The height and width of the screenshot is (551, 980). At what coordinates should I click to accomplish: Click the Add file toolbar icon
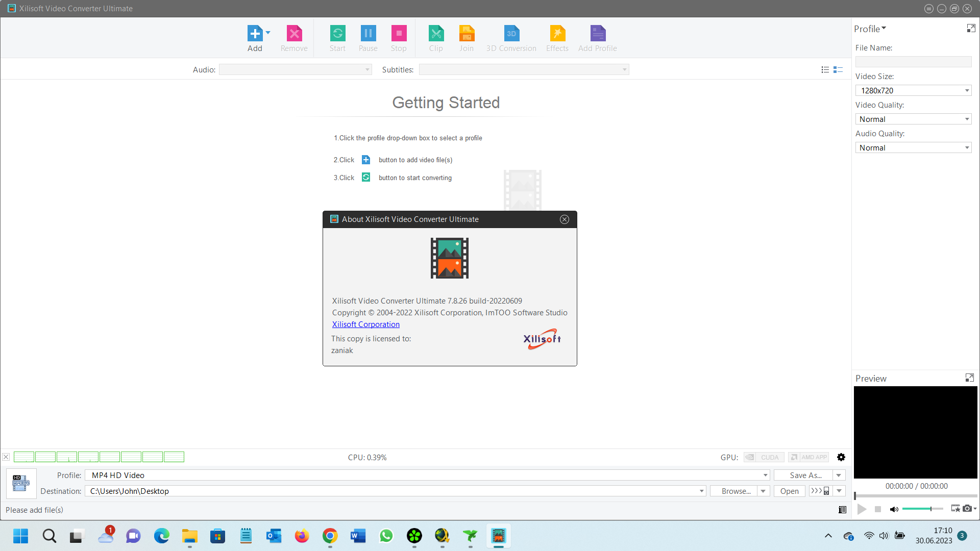pyautogui.click(x=255, y=33)
